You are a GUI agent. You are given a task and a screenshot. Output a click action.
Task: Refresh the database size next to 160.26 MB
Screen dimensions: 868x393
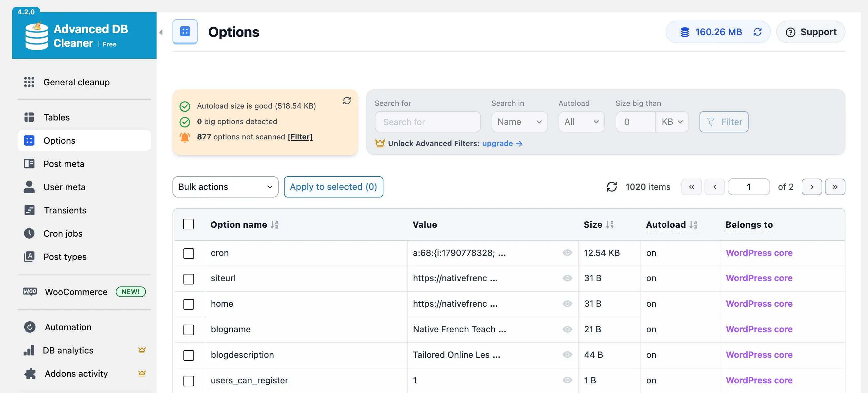(x=758, y=32)
